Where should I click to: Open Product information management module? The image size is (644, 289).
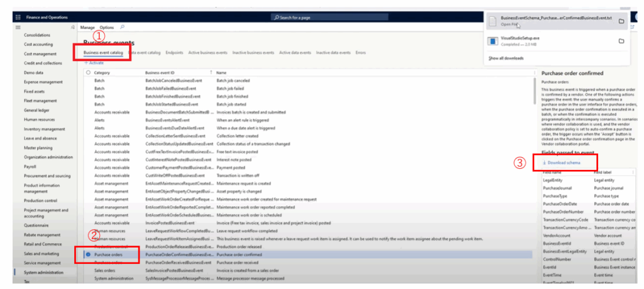(42, 188)
